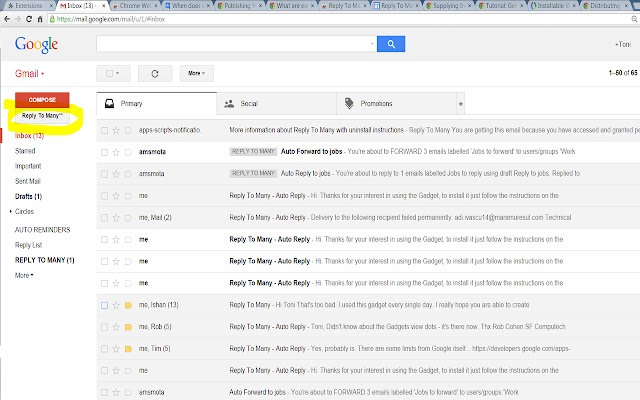
Task: Open Drafts (1) folder
Action: pos(29,196)
